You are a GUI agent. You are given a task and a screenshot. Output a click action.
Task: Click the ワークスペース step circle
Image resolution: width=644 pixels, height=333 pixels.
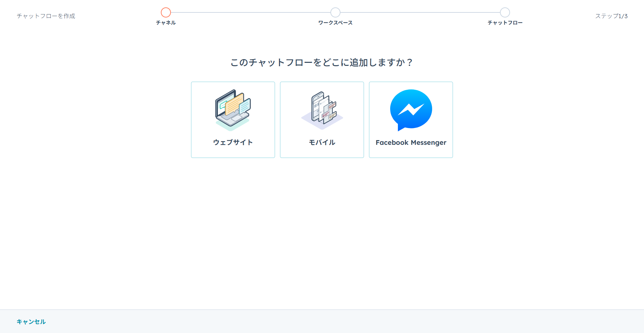click(x=335, y=12)
